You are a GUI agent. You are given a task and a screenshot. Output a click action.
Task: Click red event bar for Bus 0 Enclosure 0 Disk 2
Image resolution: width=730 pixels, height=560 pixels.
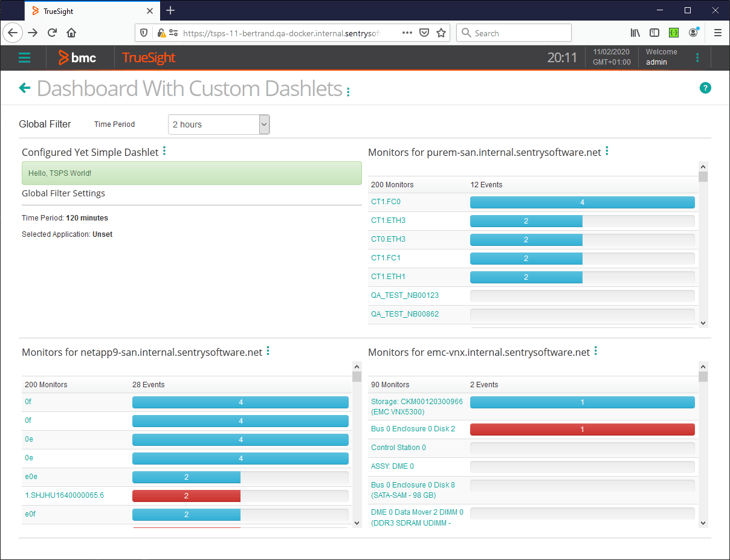click(x=583, y=430)
